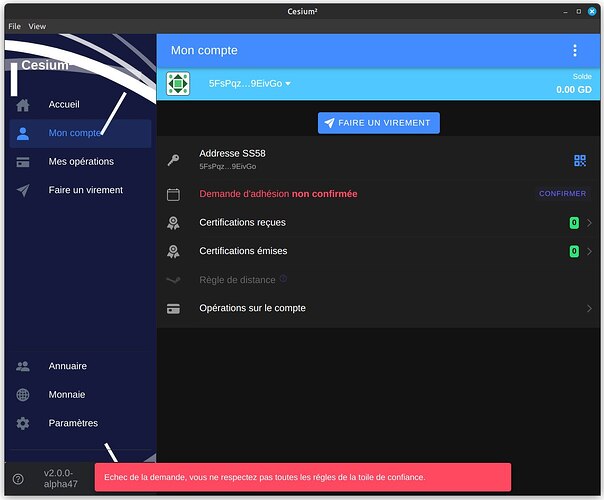Click the info icon next to Règle de distance
Viewport: 604px width, 500px height.
tap(283, 278)
